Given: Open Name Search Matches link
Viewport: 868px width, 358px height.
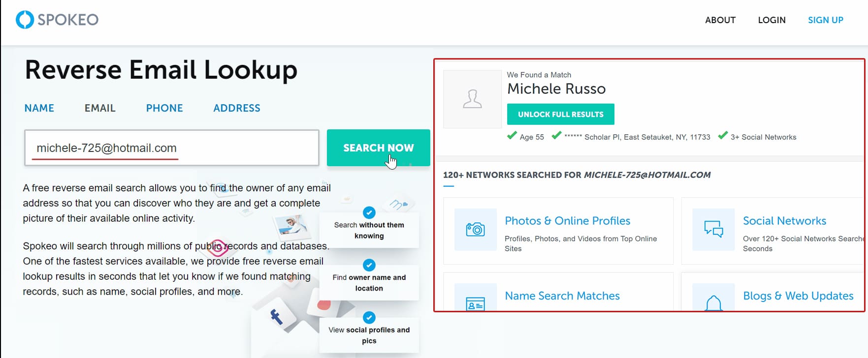Looking at the screenshot, I should point(562,296).
